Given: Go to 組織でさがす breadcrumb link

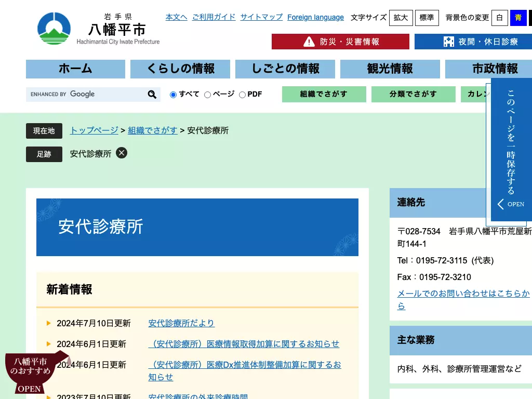Looking at the screenshot, I should [x=153, y=130].
